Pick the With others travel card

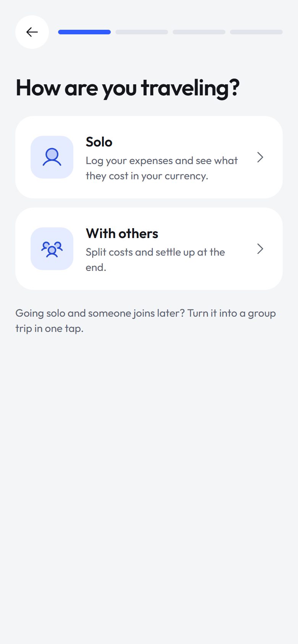click(149, 249)
